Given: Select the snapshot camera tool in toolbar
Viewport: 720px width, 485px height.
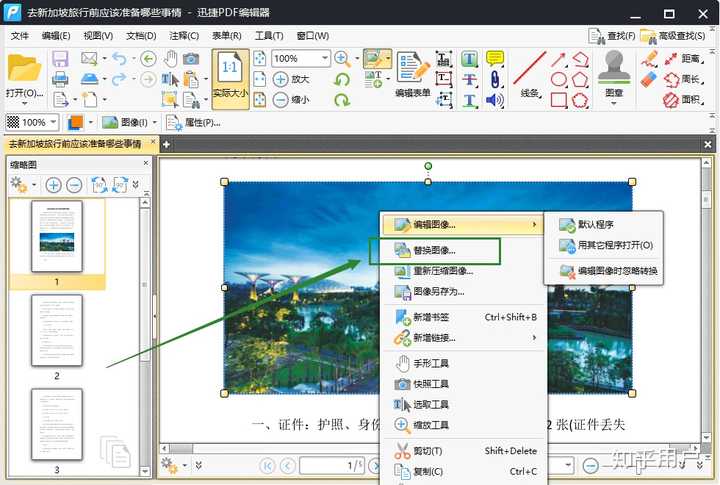Looking at the screenshot, I should [191, 58].
